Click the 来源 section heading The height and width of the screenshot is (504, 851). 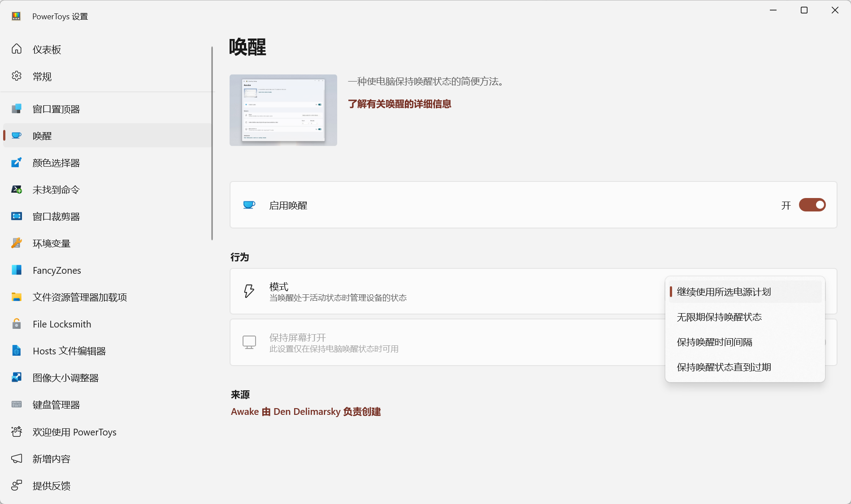(x=240, y=395)
